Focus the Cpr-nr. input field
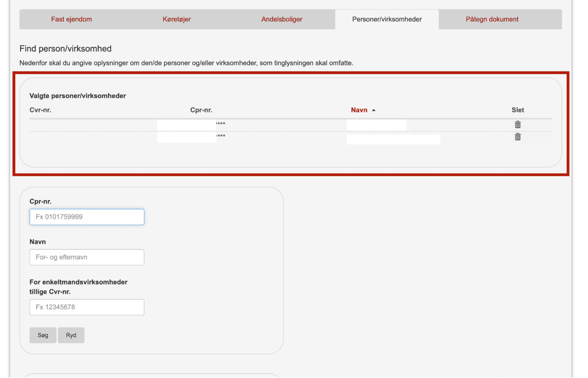The height and width of the screenshot is (378, 588). [87, 217]
